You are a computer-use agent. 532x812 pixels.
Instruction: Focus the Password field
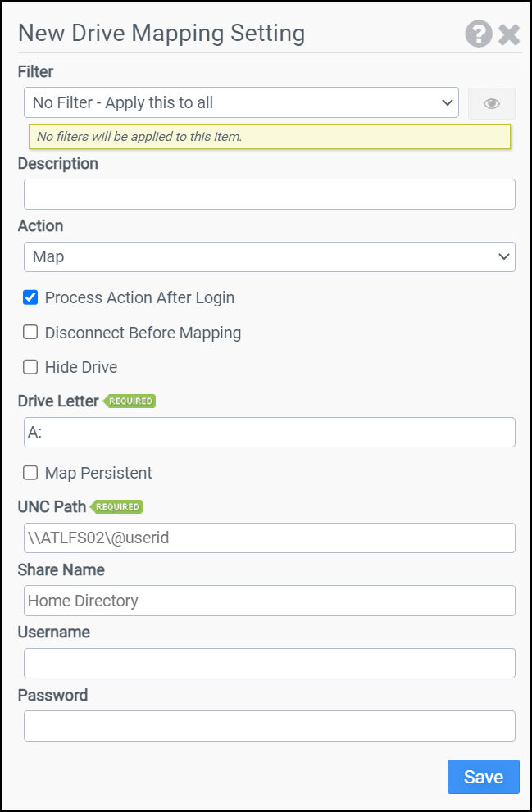[x=269, y=726]
